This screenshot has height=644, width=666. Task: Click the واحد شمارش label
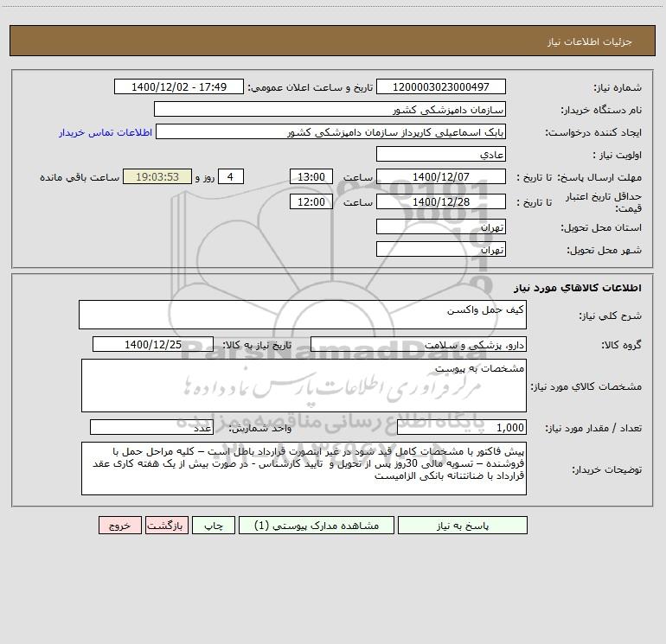pyautogui.click(x=260, y=429)
